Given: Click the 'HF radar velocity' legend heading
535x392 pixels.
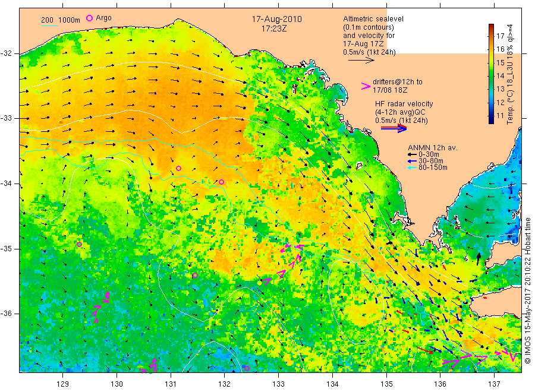Looking at the screenshot, I should (404, 104).
